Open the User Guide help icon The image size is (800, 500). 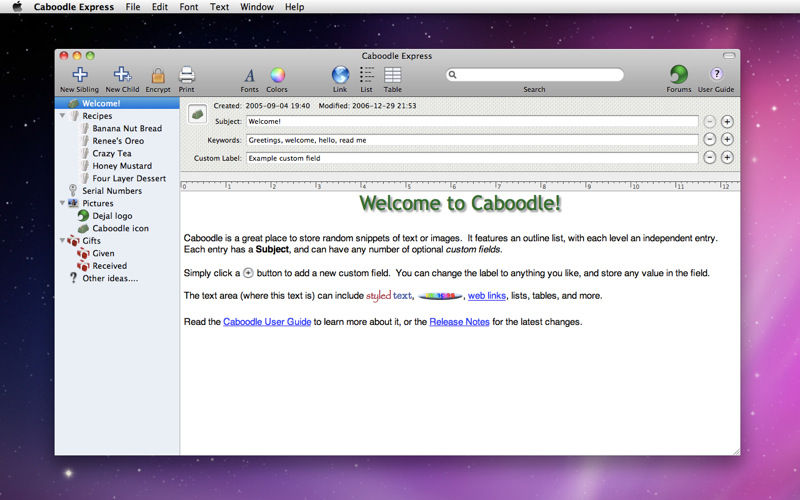(716, 74)
